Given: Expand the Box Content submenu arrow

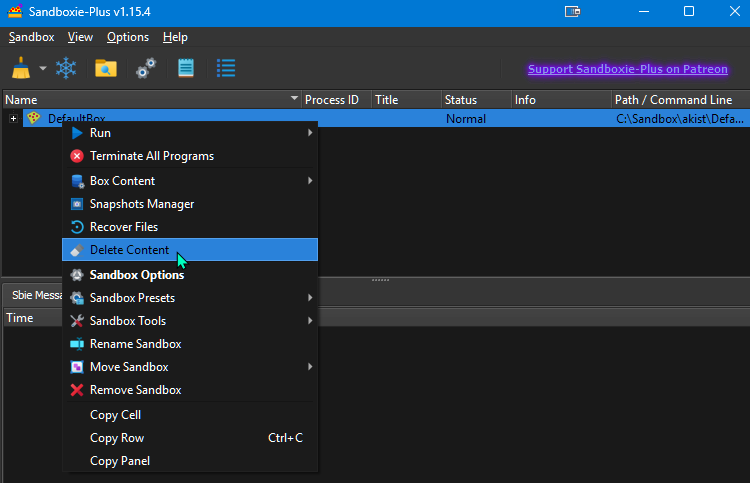Looking at the screenshot, I should coord(310,180).
